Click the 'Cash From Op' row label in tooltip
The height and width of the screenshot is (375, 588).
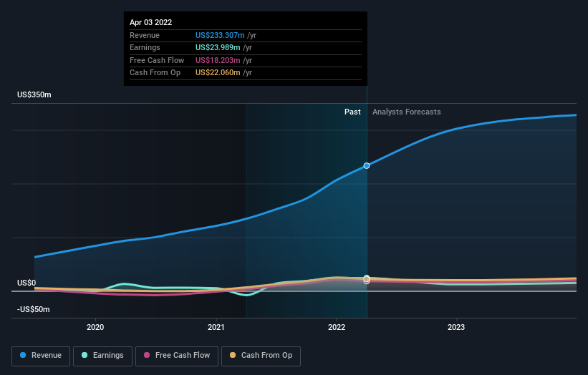click(x=155, y=73)
